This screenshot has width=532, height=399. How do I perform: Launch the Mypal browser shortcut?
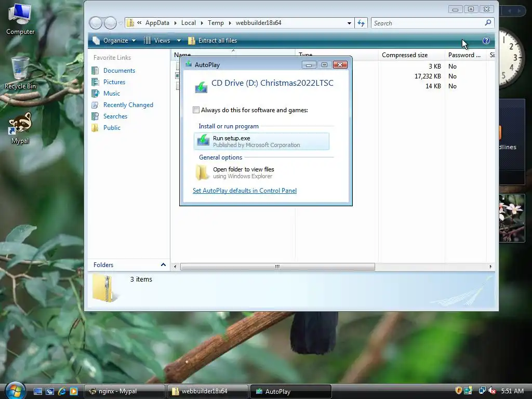coord(20,128)
